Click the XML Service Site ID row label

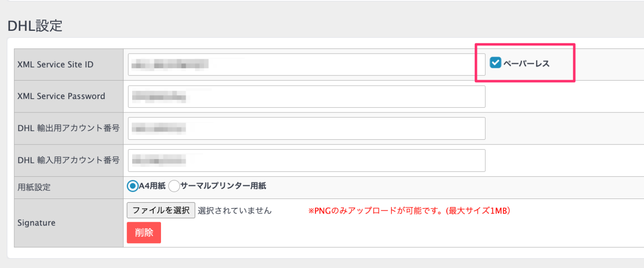point(55,65)
